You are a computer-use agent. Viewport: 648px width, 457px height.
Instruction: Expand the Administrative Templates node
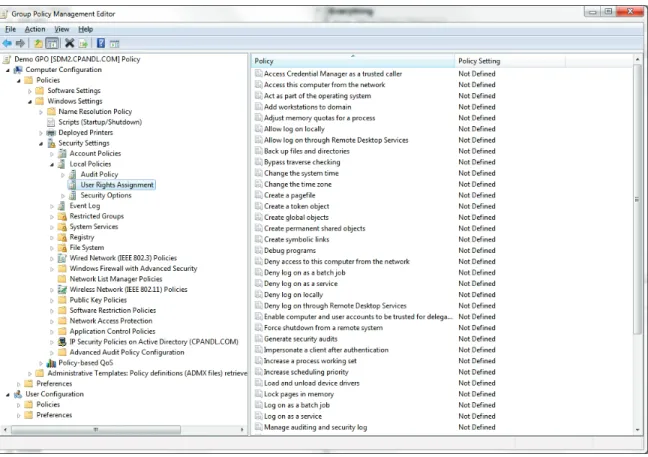click(30, 374)
